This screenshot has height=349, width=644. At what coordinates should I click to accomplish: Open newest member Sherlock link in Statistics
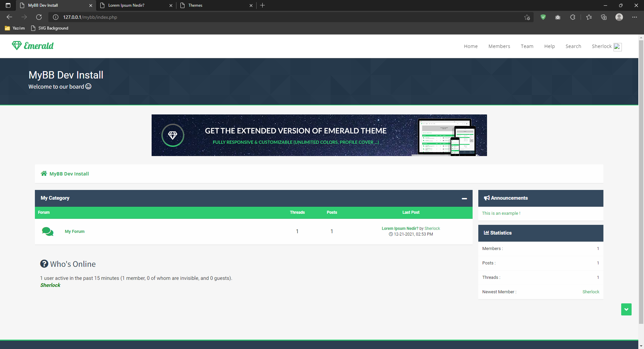pos(591,292)
